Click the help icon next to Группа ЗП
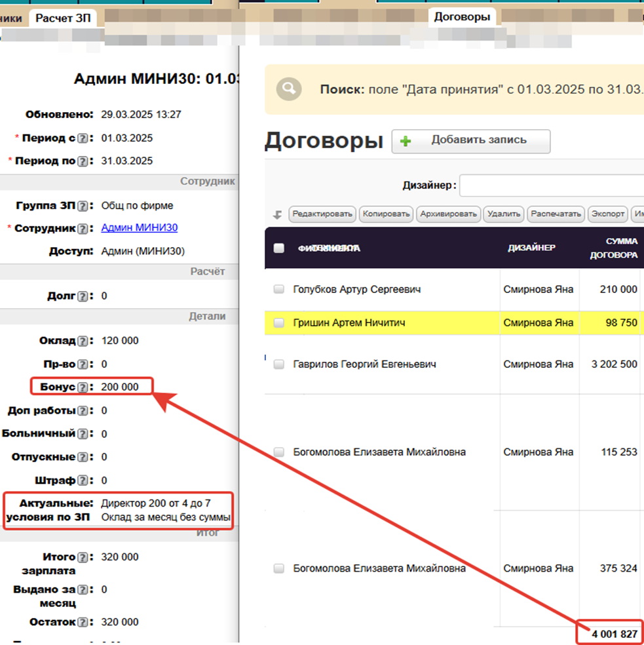 point(83,206)
